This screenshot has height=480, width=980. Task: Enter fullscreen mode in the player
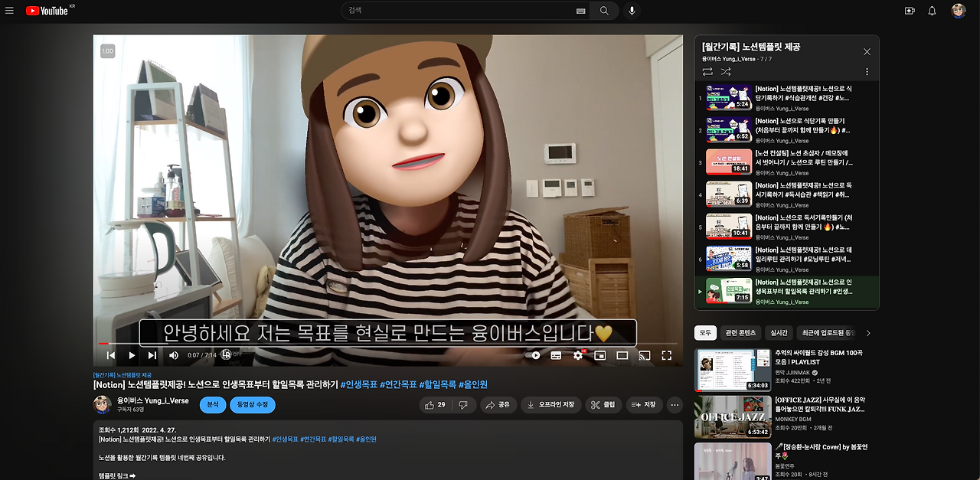pos(666,355)
